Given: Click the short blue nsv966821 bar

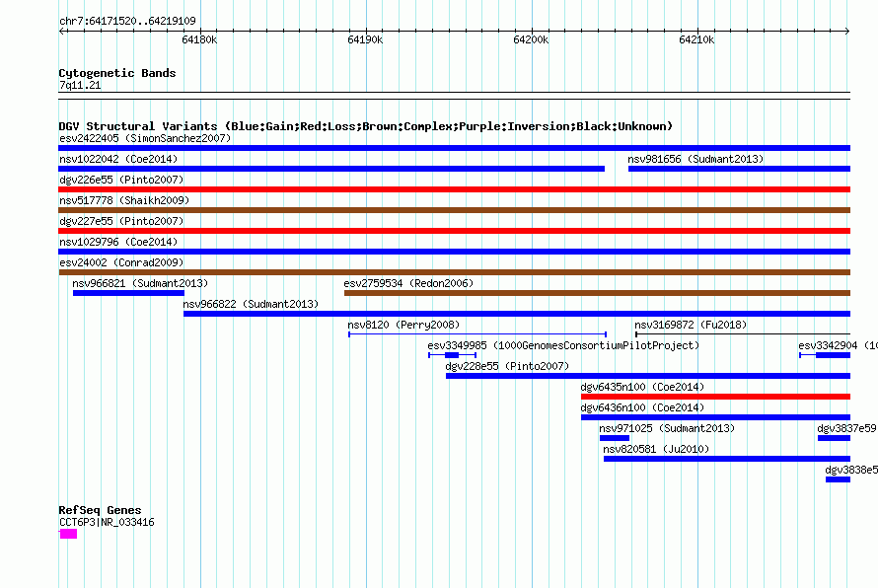Looking at the screenshot, I should pos(128,293).
